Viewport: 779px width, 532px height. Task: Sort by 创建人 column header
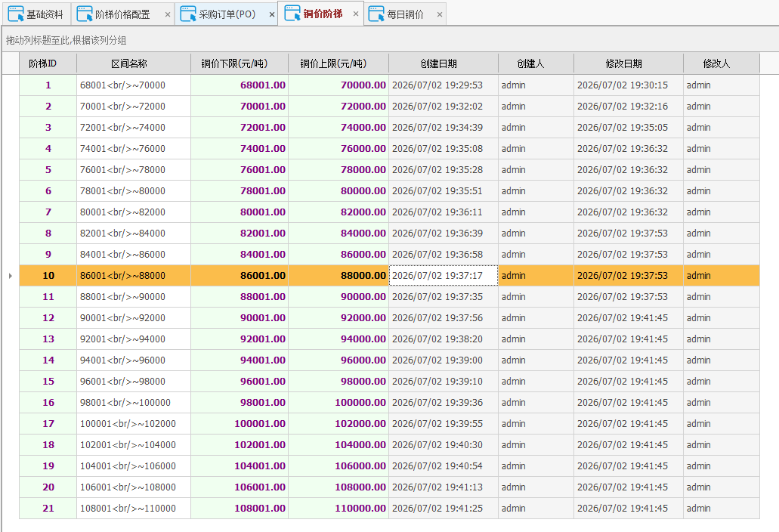coord(536,63)
